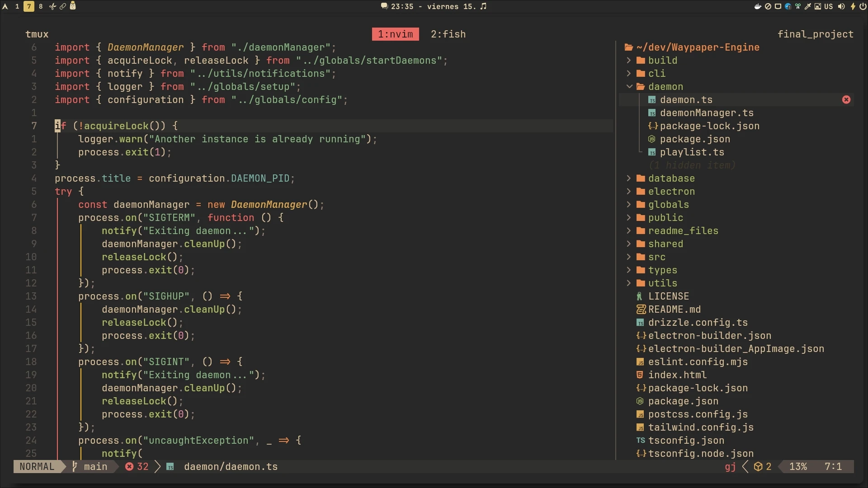Expand the utils folder in tree

click(x=663, y=283)
